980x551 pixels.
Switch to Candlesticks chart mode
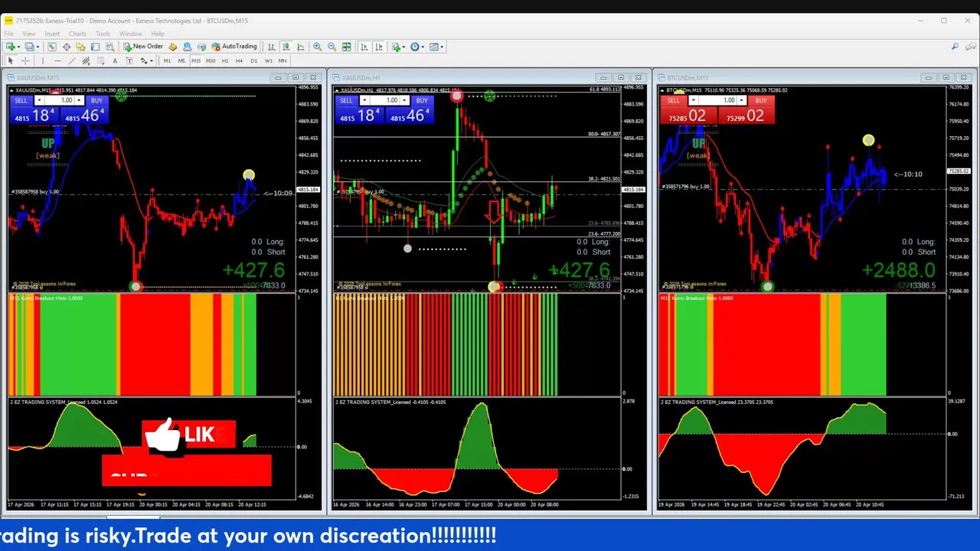point(286,47)
